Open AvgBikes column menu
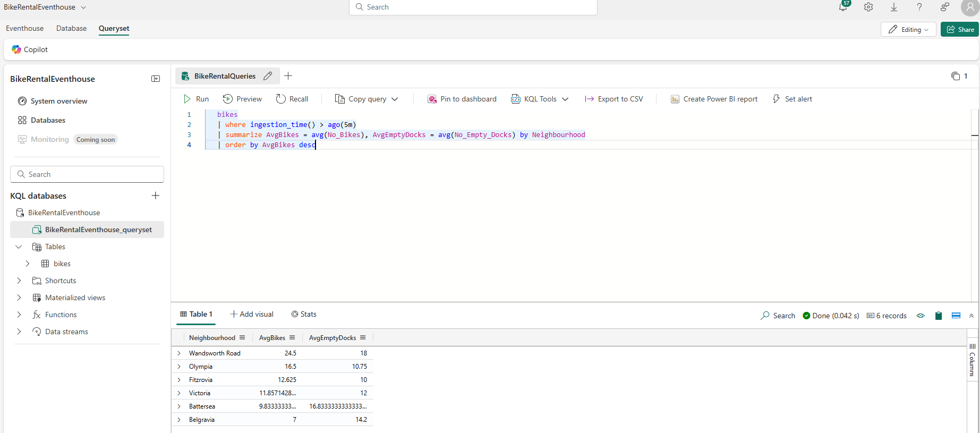 292,338
